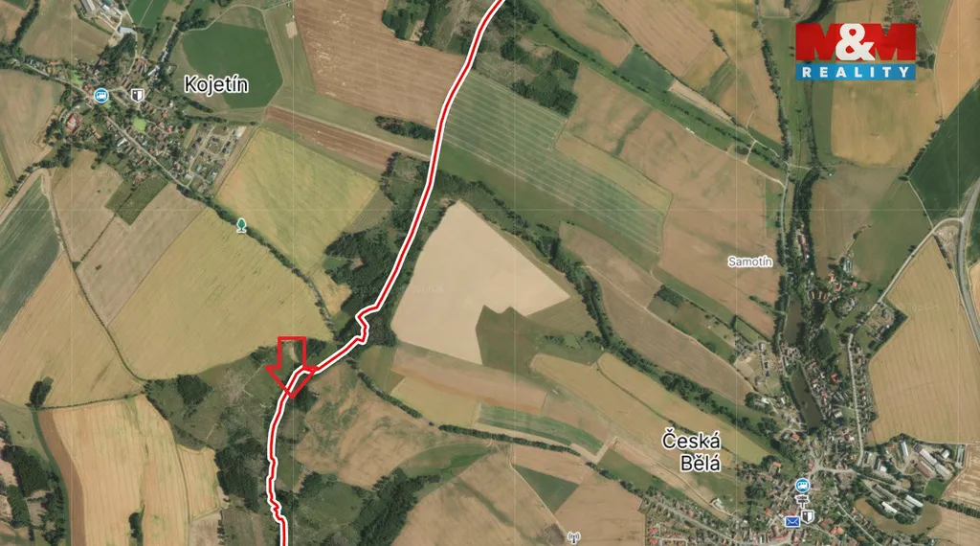Select the Samotín place label
Image resolution: width=980 pixels, height=546 pixels.
click(750, 262)
